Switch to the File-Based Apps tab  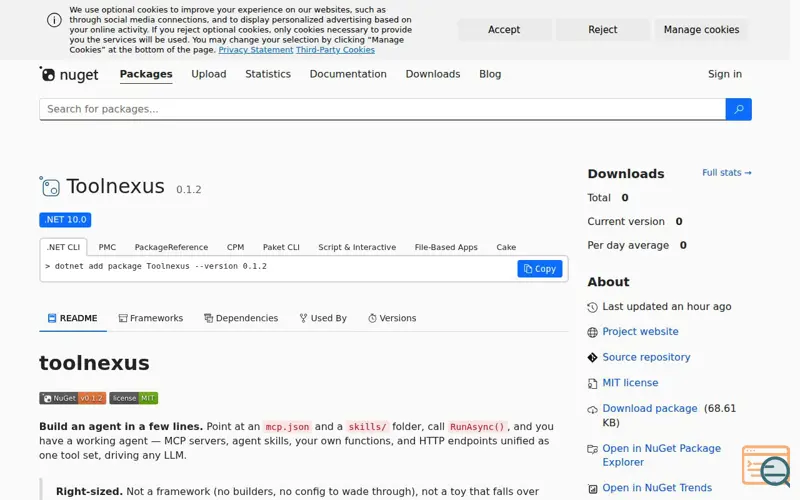pos(446,247)
